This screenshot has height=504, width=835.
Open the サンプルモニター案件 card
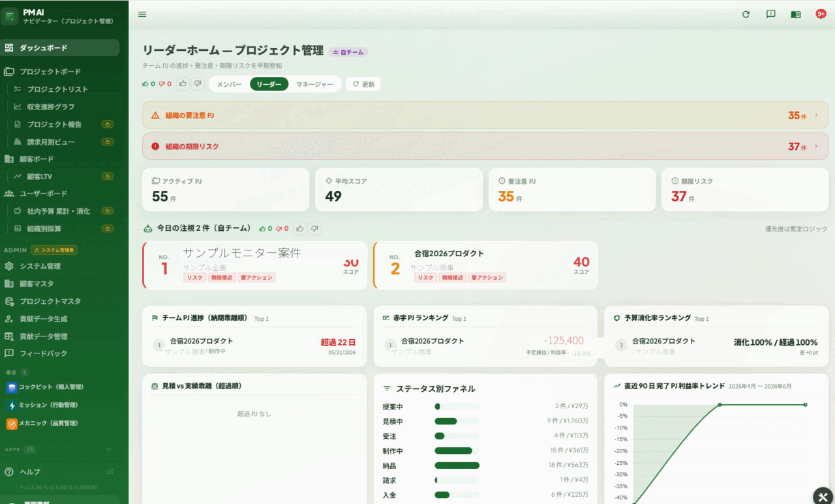[x=255, y=265]
